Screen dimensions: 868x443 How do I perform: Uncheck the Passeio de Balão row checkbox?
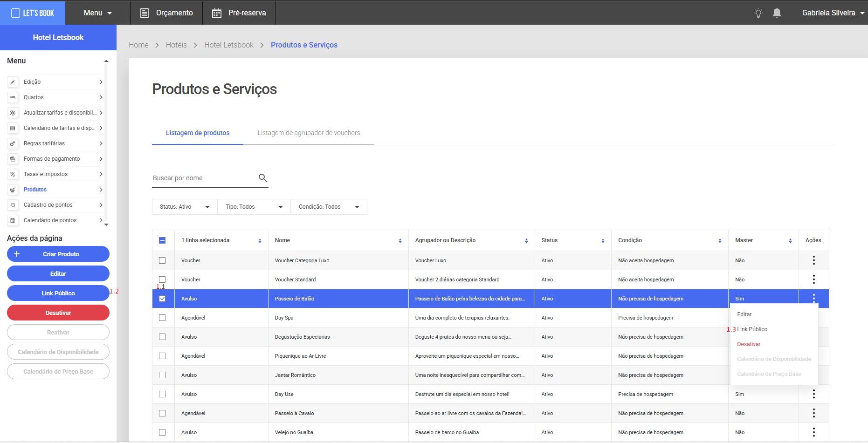(x=162, y=299)
